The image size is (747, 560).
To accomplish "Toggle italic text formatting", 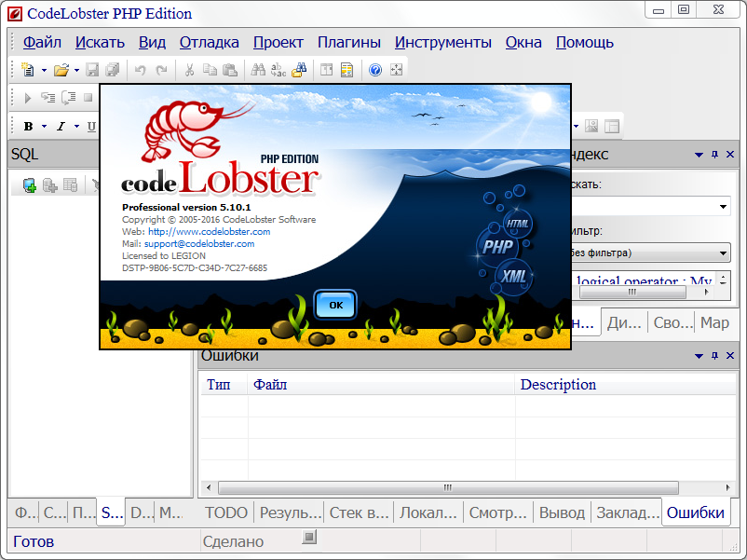I will point(60,126).
